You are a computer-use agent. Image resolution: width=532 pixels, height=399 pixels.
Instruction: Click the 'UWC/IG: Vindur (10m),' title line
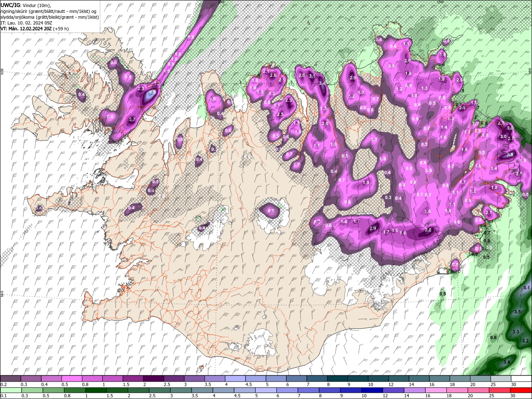(26, 5)
